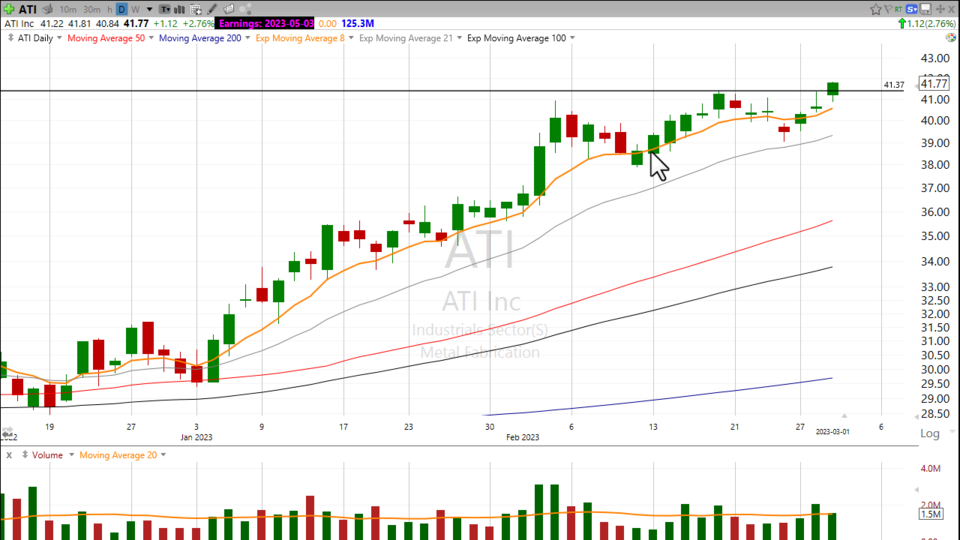Click the star favorite icon
The width and height of the screenshot is (960, 540).
click(876, 9)
